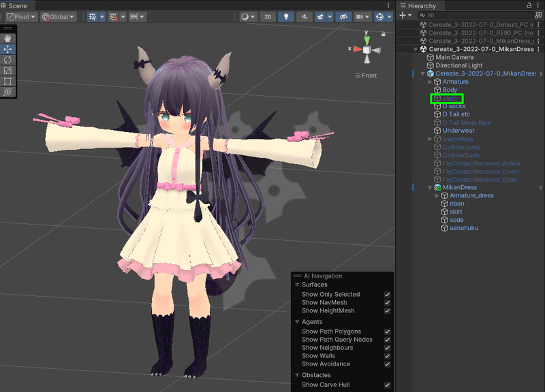Collapse the Surfaces section in AI Navigation
This screenshot has height=392, width=545.
pyautogui.click(x=296, y=284)
